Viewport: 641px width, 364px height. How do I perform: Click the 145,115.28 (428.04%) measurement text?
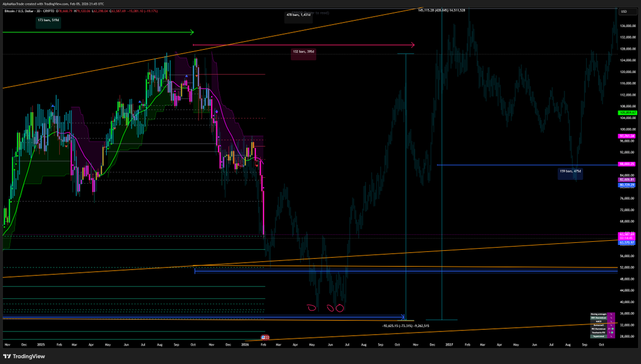(442, 10)
